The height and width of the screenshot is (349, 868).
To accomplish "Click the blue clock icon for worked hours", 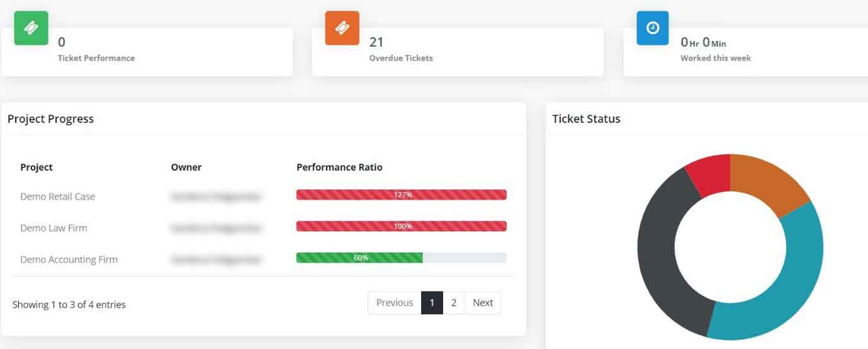I will pyautogui.click(x=653, y=28).
